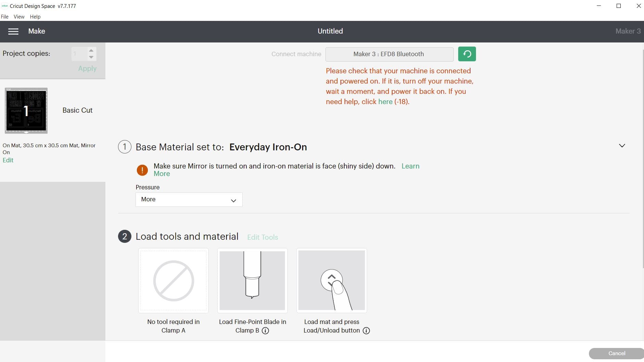Maximize the Design Space window
Viewport: 644px width, 362px height.
tap(619, 6)
